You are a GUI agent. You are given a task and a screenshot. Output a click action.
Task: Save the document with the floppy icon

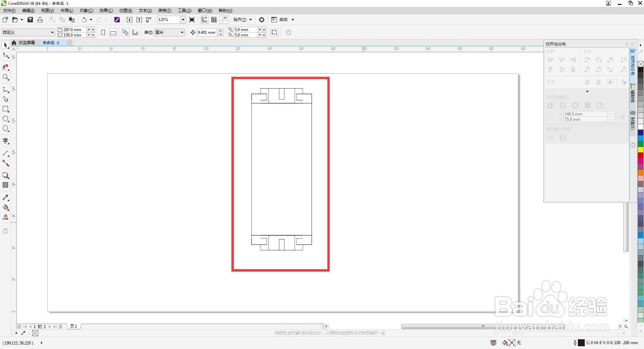[x=30, y=19]
